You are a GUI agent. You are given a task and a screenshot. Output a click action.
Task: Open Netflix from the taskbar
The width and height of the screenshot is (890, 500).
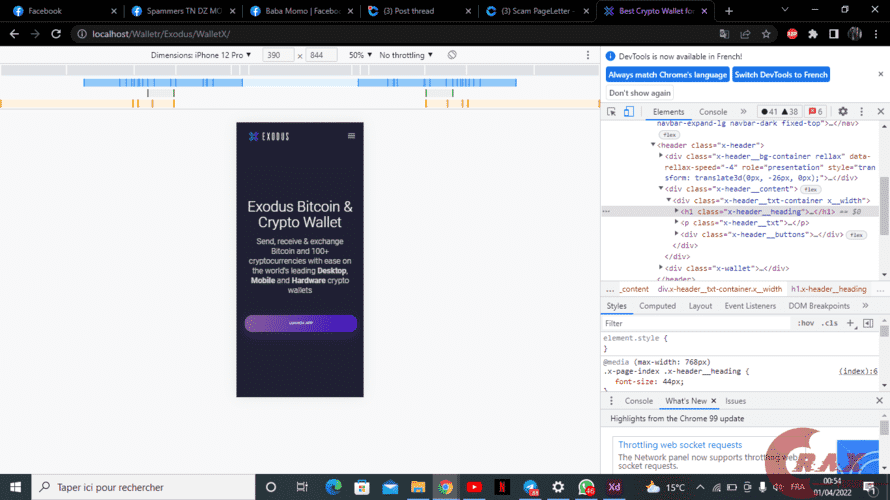pos(503,487)
